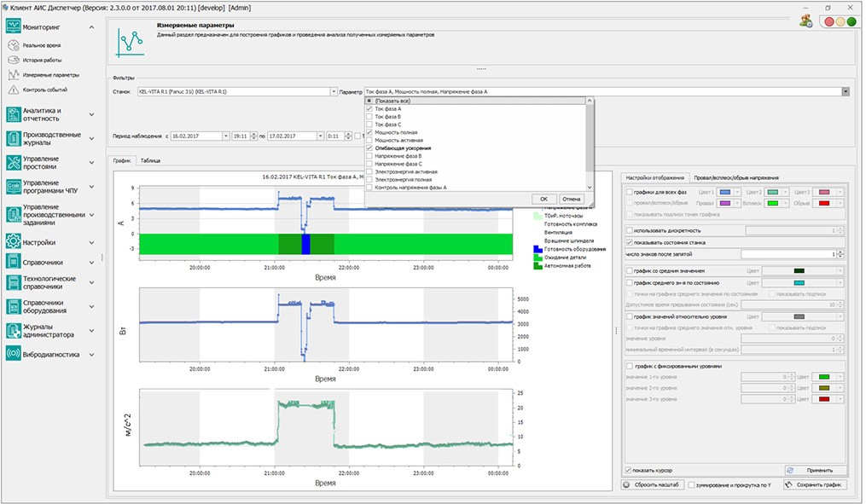Collapse the Параметр dropdown arrow

(846, 91)
